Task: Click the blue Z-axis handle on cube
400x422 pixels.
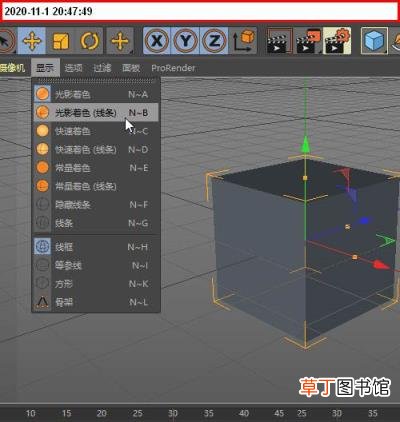Action: coord(364,221)
